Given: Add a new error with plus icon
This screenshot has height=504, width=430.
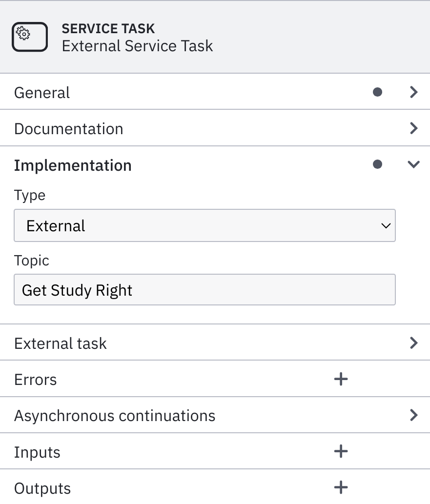Looking at the screenshot, I should coord(341,379).
